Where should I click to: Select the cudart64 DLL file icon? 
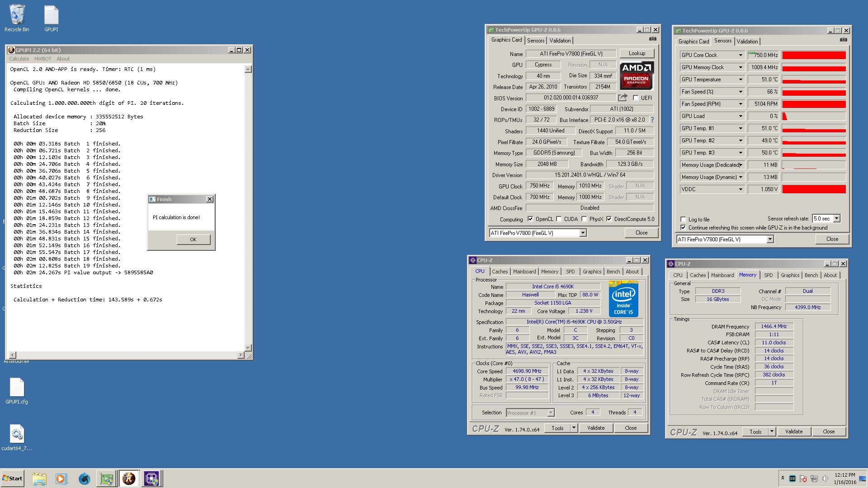[x=17, y=437]
